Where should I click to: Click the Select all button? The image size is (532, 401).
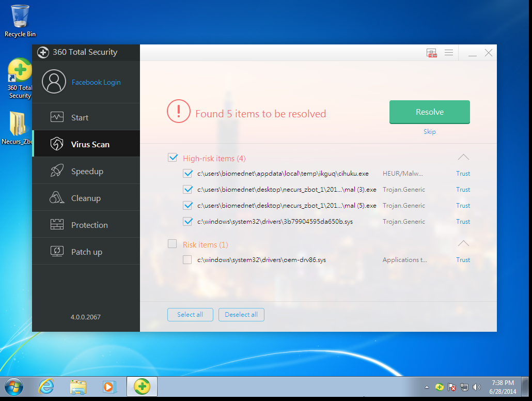pyautogui.click(x=190, y=315)
